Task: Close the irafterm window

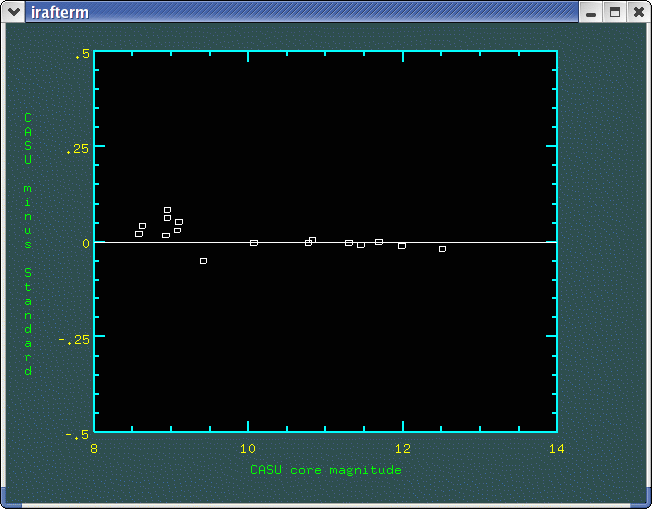Action: click(638, 12)
